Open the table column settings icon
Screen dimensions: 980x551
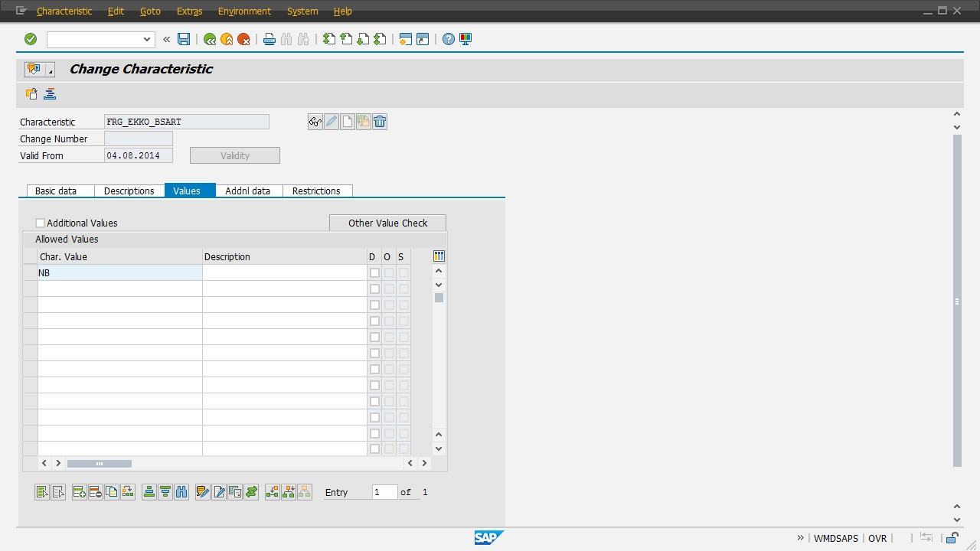click(439, 256)
